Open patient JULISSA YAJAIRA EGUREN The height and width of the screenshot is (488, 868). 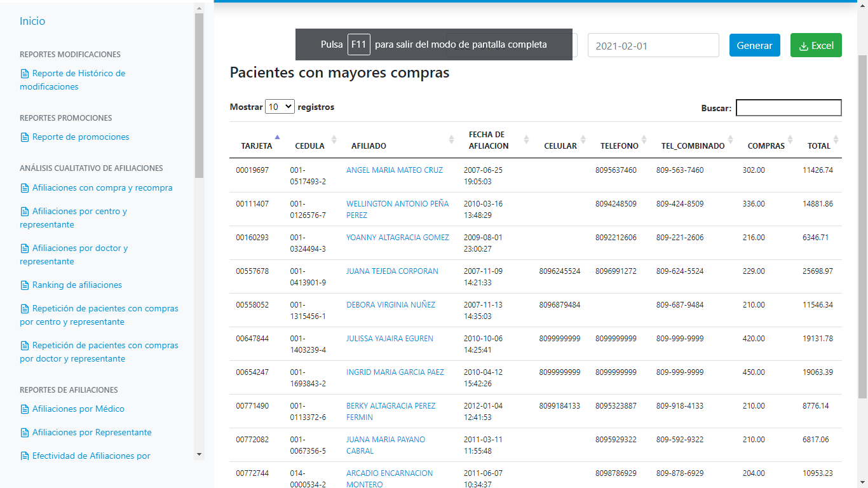pos(390,339)
